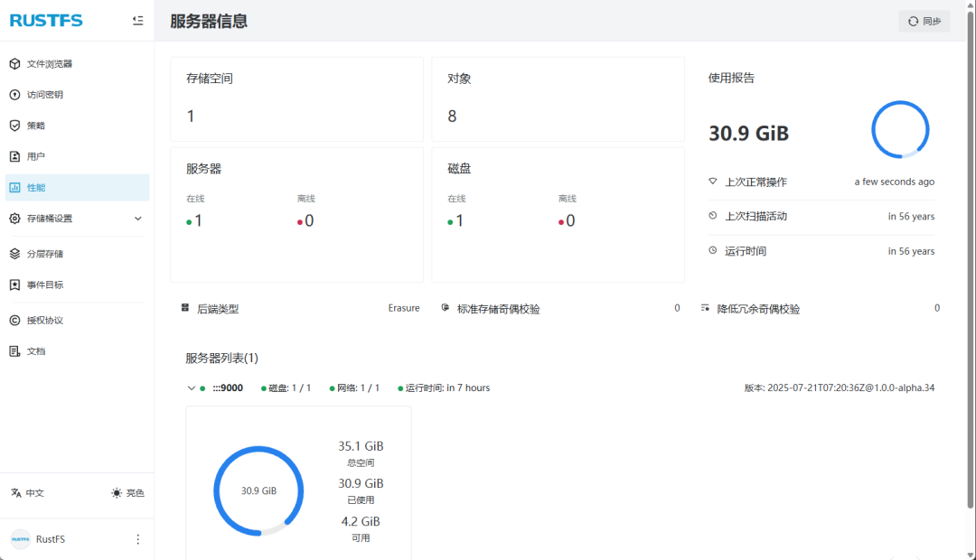This screenshot has height=560, width=976.
Task: Click the RUSTFS logo
Action: (46, 19)
